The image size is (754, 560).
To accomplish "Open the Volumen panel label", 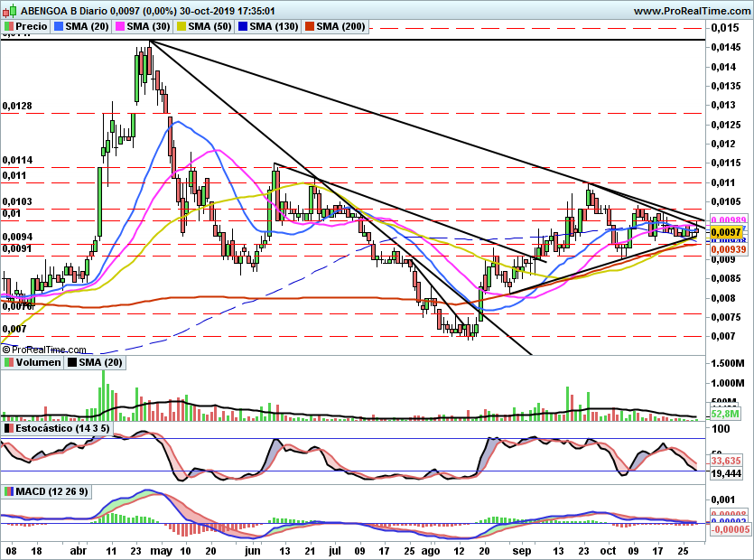I will point(33,362).
